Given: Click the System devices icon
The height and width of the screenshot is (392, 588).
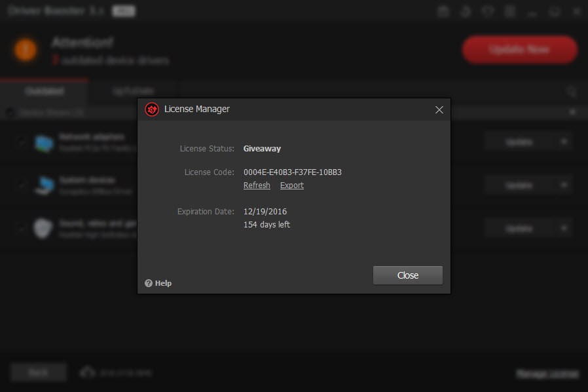Looking at the screenshot, I should click(x=45, y=186).
